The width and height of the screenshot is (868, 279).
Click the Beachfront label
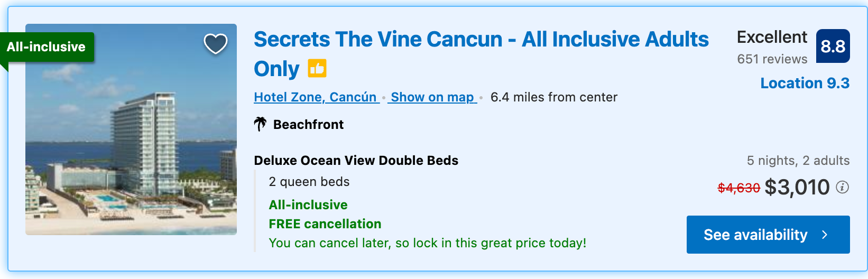click(308, 125)
